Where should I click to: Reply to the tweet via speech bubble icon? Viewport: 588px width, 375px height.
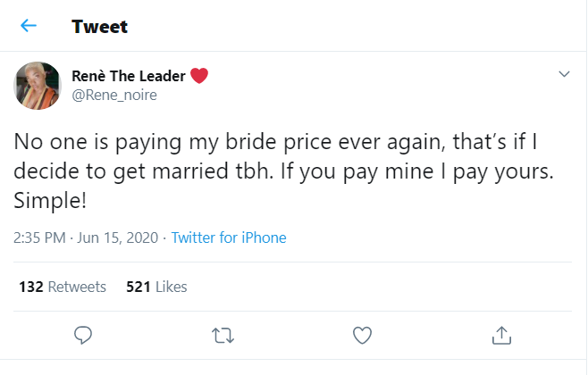pos(83,335)
